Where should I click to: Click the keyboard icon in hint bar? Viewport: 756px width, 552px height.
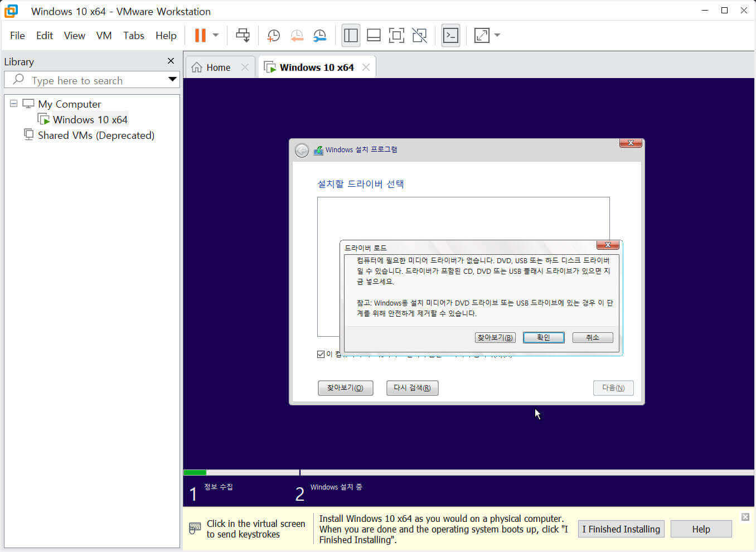pos(195,528)
